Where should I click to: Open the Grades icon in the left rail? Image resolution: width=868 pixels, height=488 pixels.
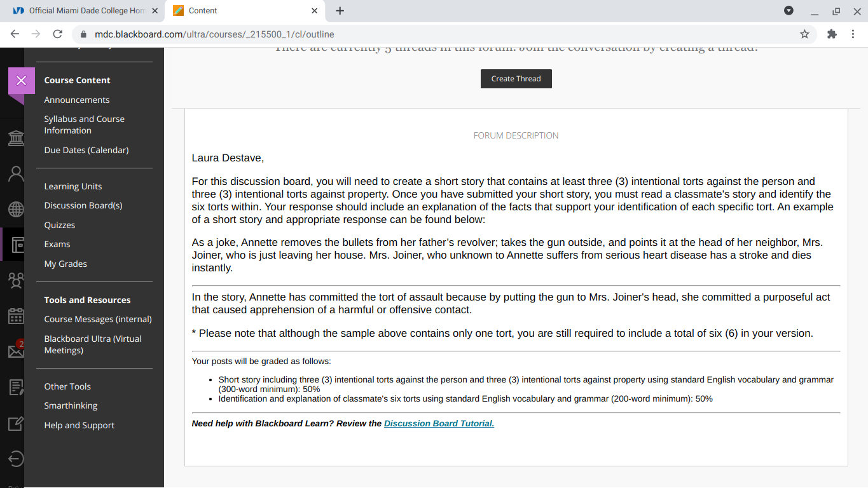[15, 387]
